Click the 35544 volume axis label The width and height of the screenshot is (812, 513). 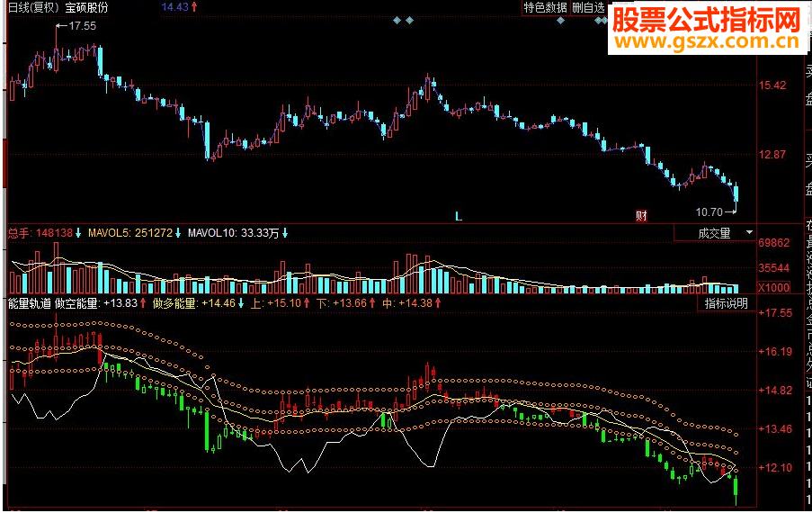coord(774,268)
